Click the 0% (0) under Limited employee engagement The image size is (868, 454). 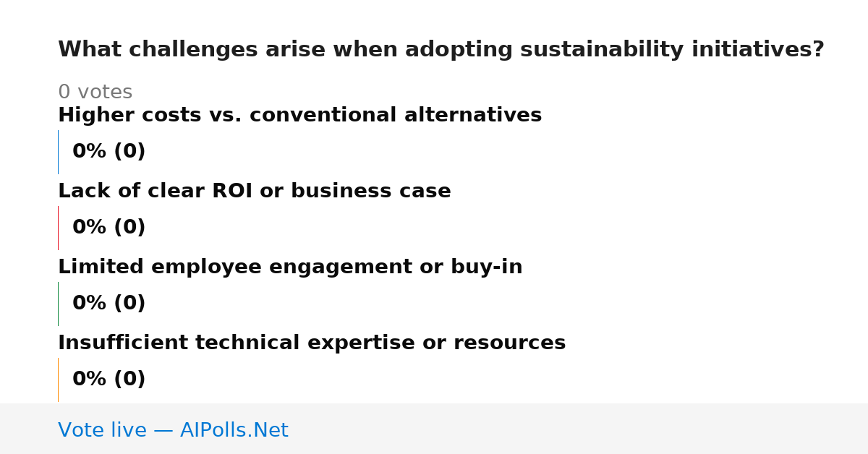click(x=109, y=304)
